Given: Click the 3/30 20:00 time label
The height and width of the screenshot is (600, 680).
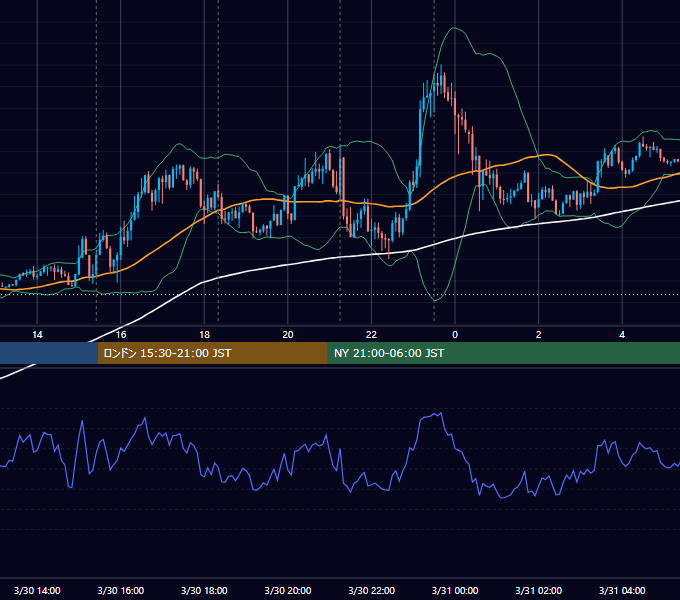Looking at the screenshot, I should pyautogui.click(x=288, y=590).
